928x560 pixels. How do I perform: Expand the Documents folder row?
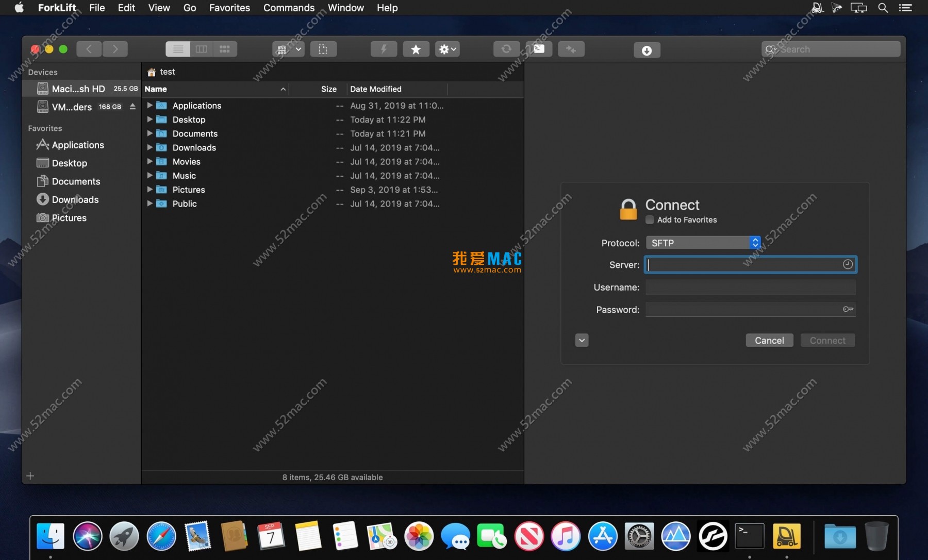(150, 133)
